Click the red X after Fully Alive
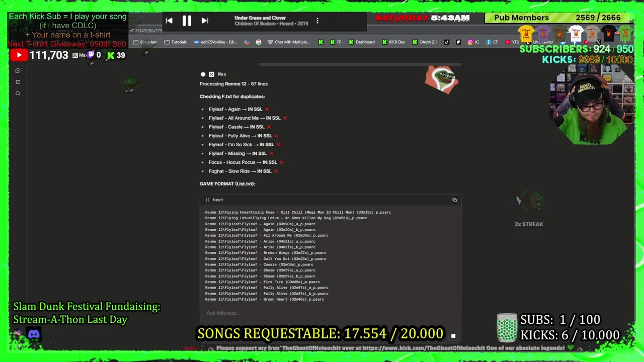The image size is (644, 362). [276, 136]
